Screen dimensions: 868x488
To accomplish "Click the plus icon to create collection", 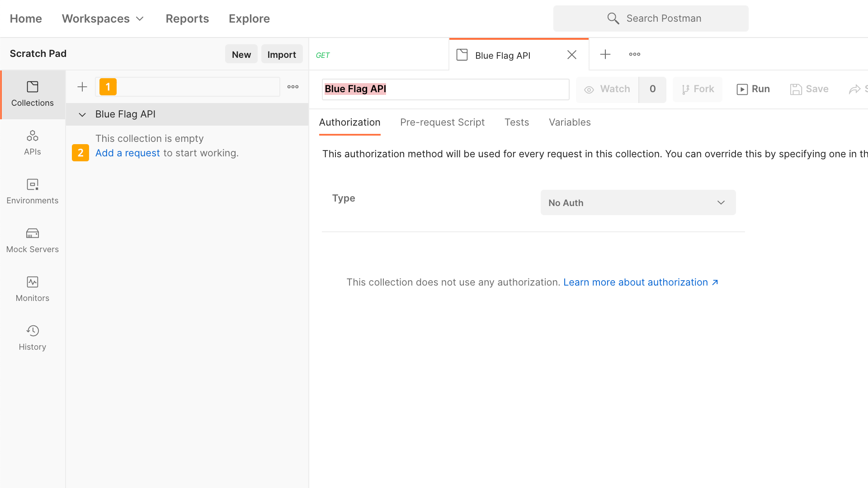I will tap(82, 87).
